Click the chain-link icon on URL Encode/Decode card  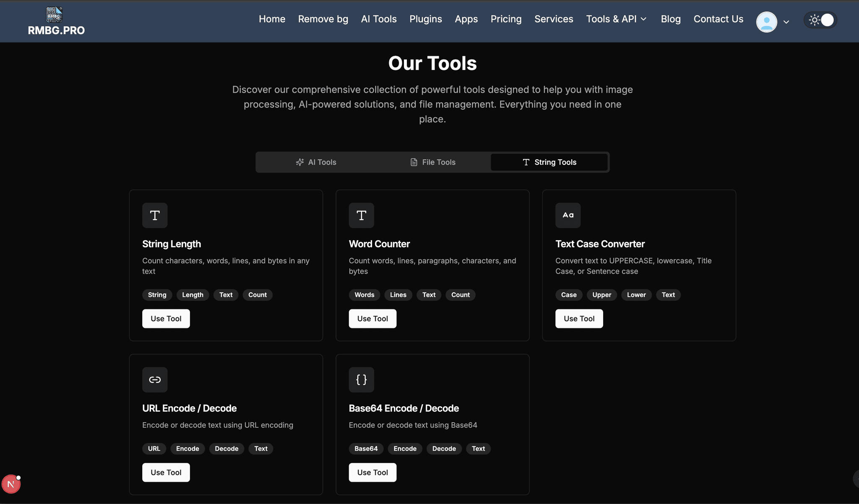pyautogui.click(x=155, y=379)
